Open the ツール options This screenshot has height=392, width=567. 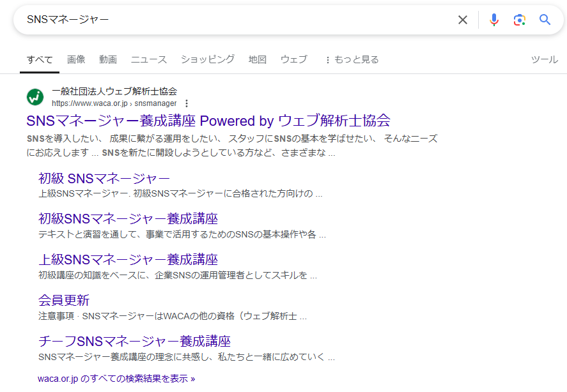pos(544,59)
